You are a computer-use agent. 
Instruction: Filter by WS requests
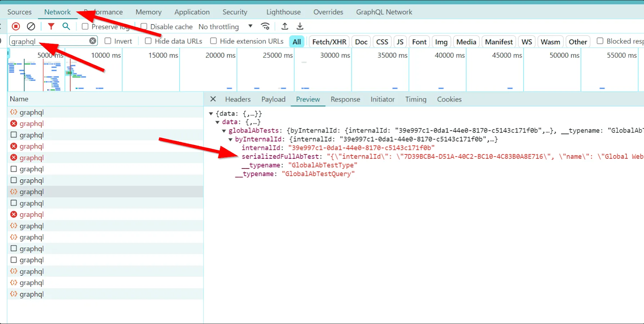526,42
